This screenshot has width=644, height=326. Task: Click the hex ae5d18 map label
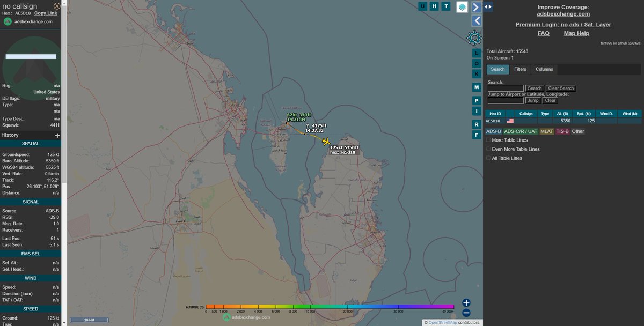(342, 152)
